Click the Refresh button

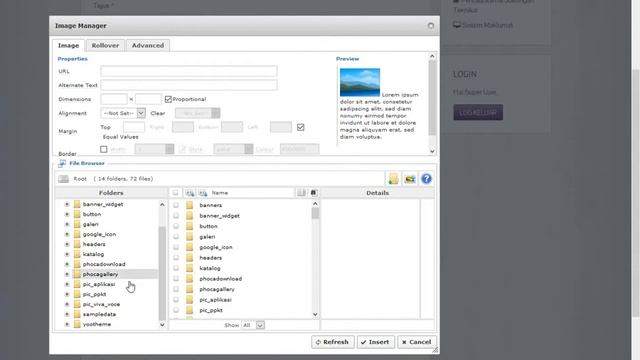click(x=332, y=342)
